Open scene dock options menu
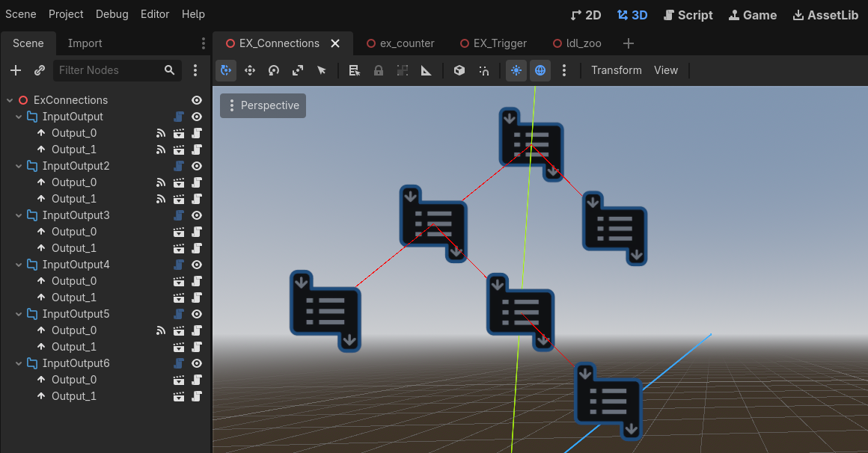 click(195, 70)
